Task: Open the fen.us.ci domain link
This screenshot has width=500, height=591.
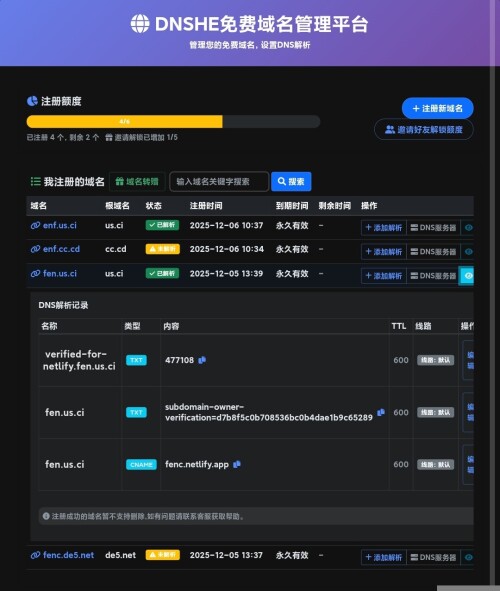Action: point(60,274)
